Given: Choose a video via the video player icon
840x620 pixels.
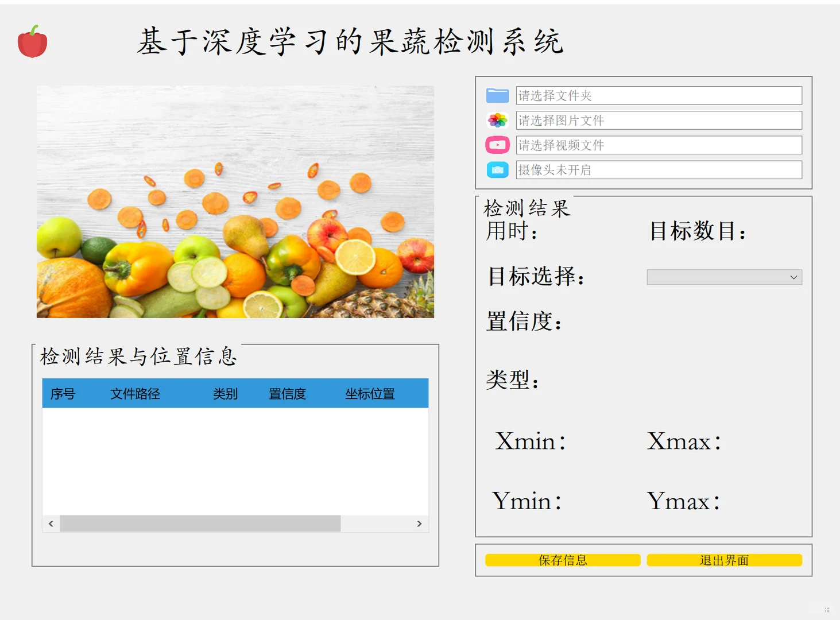Looking at the screenshot, I should pyautogui.click(x=497, y=145).
